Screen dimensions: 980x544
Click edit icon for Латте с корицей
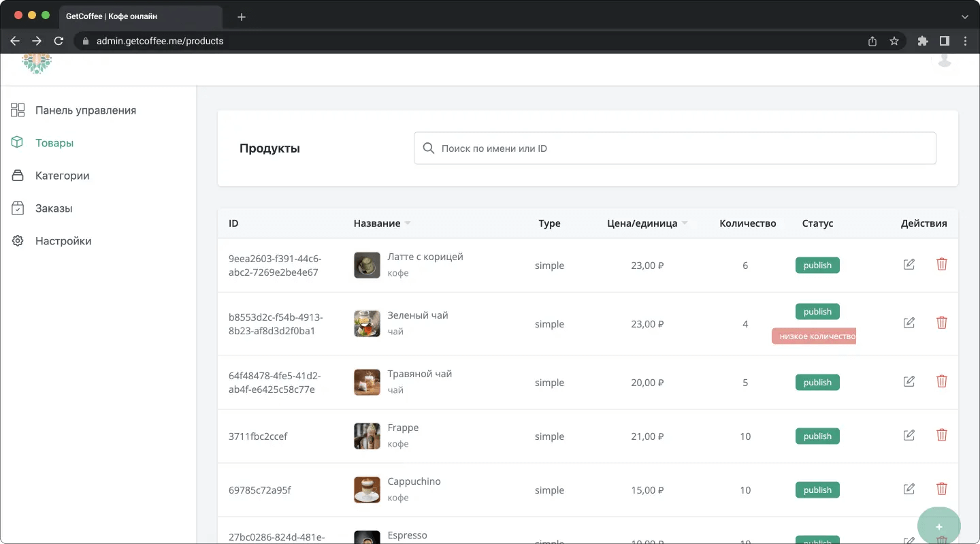click(x=909, y=264)
